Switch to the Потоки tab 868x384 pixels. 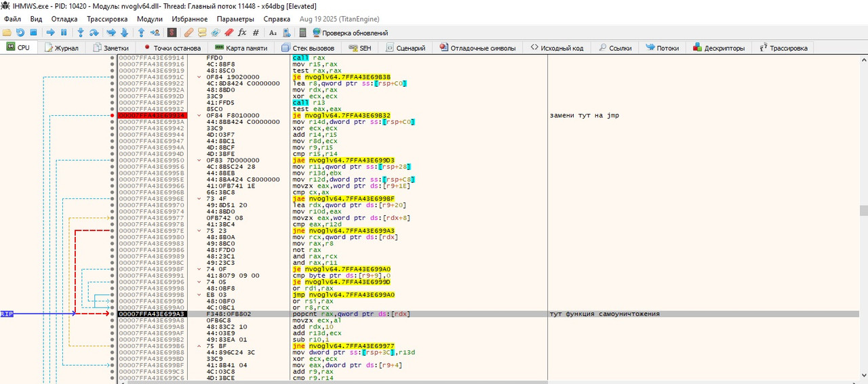[x=663, y=48]
